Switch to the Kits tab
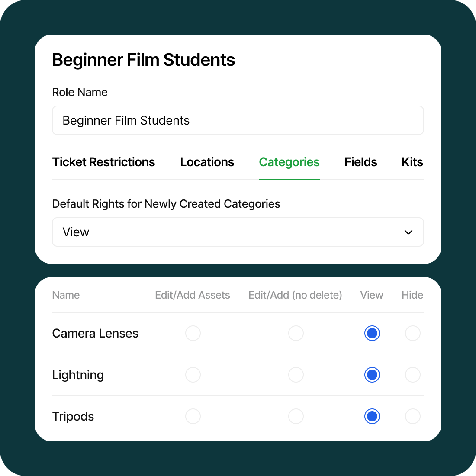476x476 pixels. (x=412, y=162)
